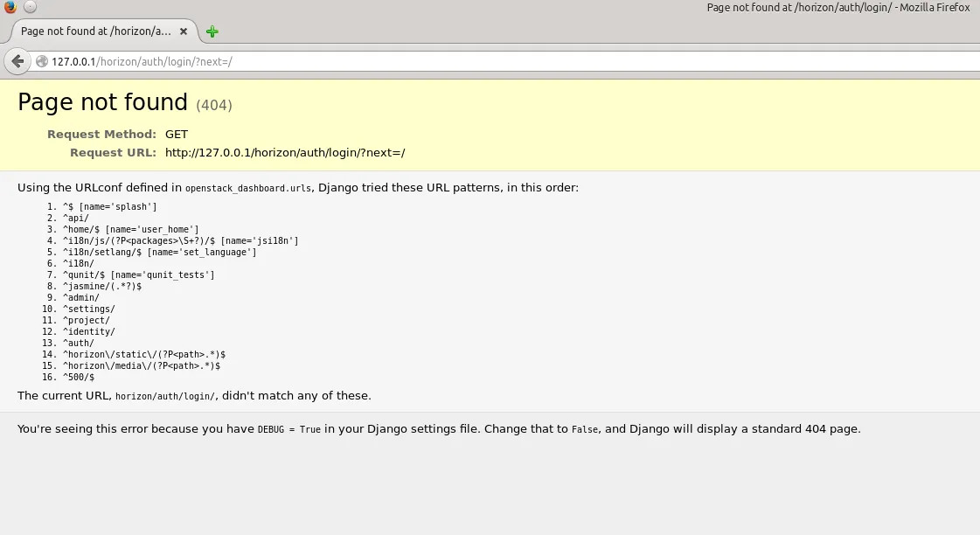Click the window title 'Mozilla Firefox' text

[935, 8]
